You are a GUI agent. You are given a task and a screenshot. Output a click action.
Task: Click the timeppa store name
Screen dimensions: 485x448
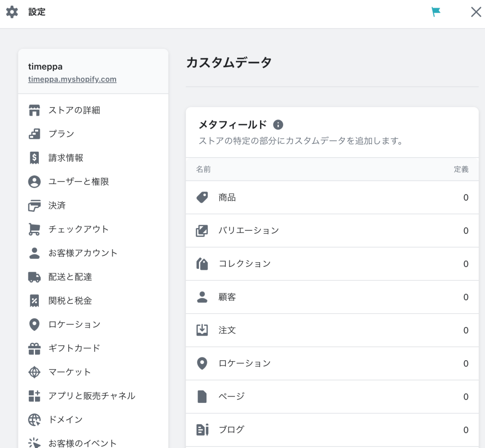click(45, 67)
